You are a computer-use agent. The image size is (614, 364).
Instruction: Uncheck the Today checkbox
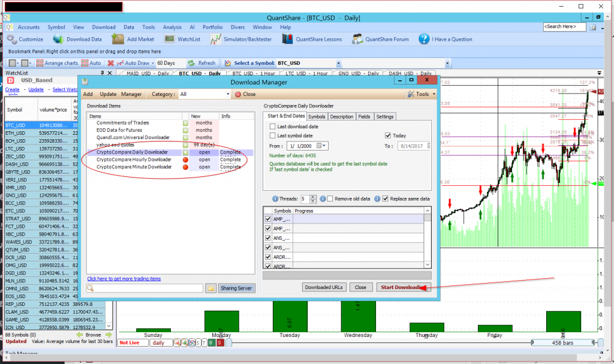click(x=388, y=136)
